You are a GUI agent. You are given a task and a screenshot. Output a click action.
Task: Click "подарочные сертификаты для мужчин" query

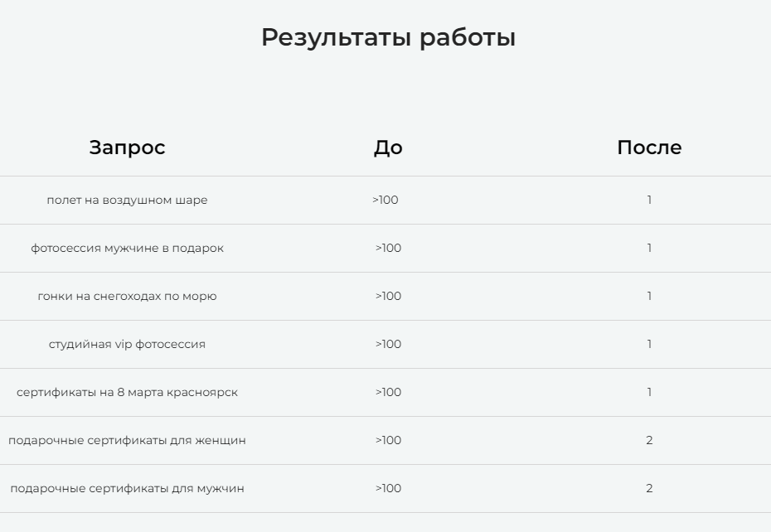[x=127, y=488]
